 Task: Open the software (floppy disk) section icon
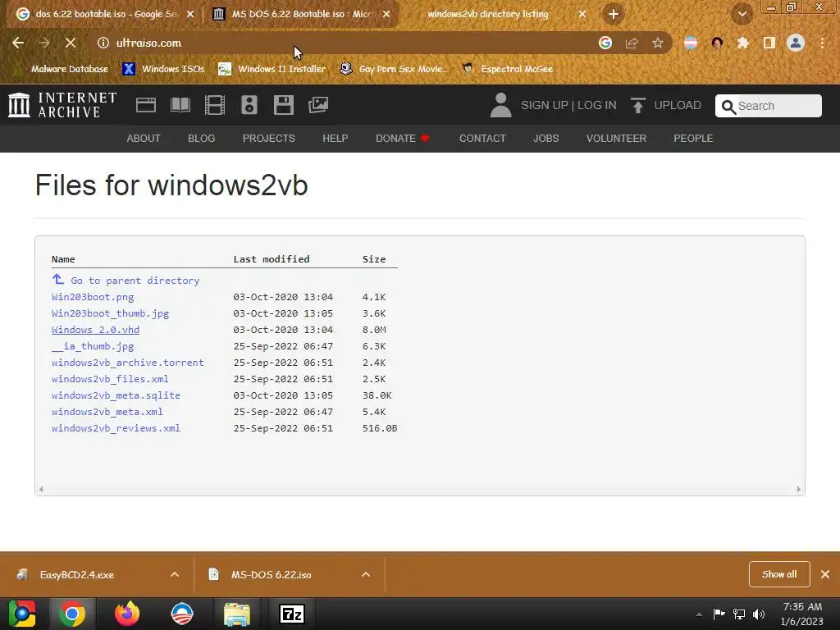[283, 105]
